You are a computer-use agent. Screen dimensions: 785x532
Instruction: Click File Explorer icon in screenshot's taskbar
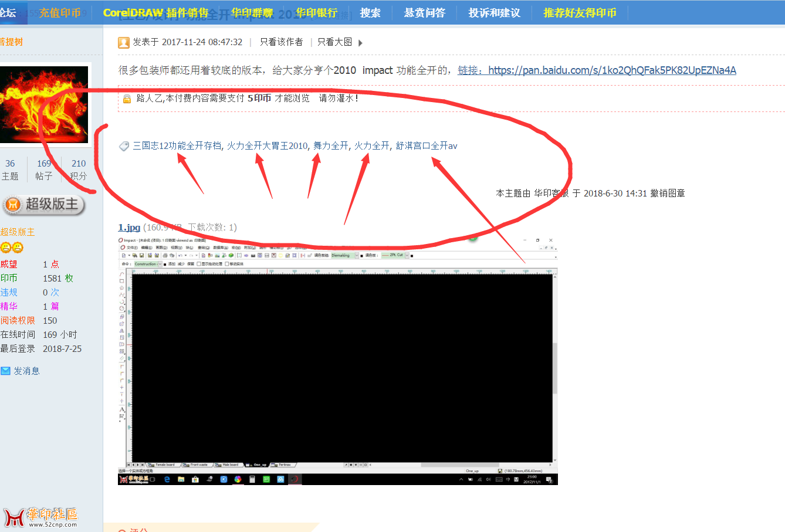181,479
